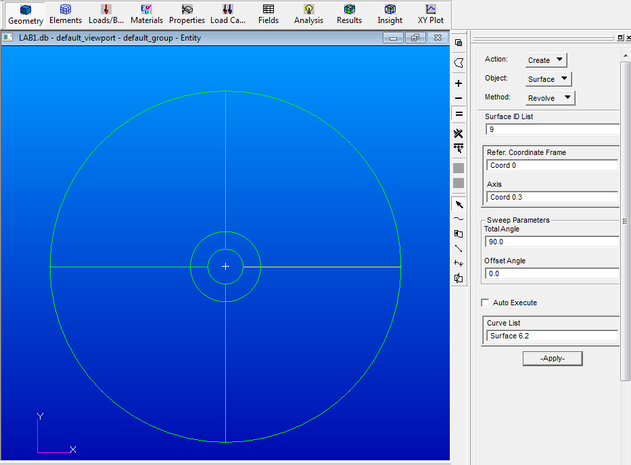Click the plus icon in picking toolbar
Image resolution: width=631 pixels, height=465 pixels.
(x=458, y=83)
